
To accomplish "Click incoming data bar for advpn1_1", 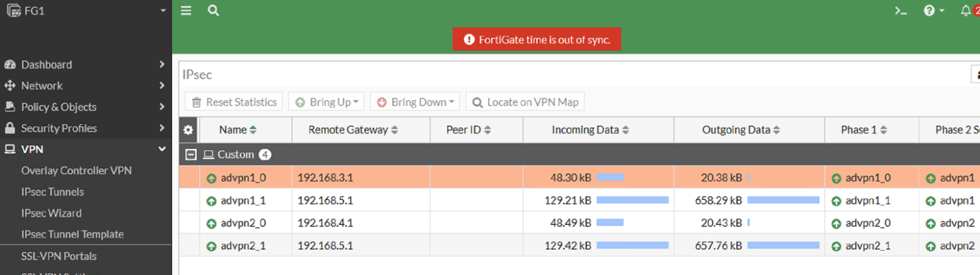I will [x=633, y=200].
